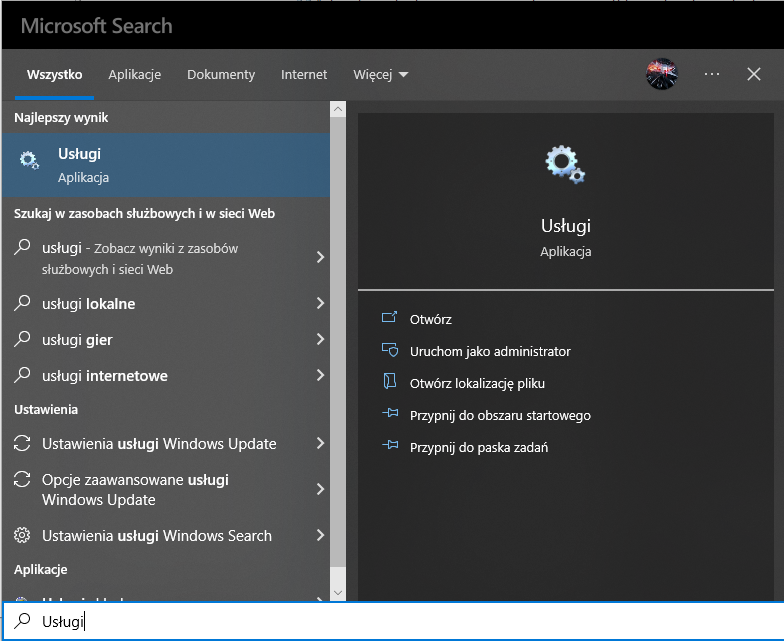Screen dimensions: 784x641
Task: Select the usługi lokalne suggestion text
Action: (88, 304)
